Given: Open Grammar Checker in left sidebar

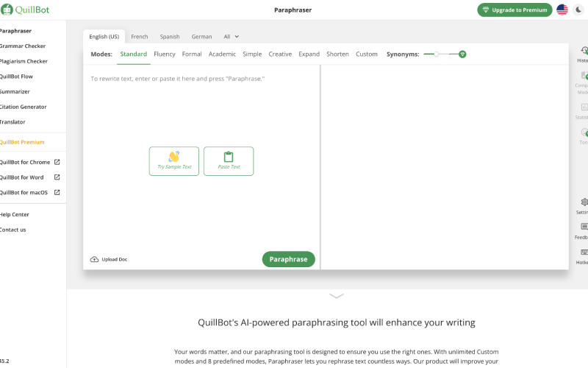Looking at the screenshot, I should point(23,46).
